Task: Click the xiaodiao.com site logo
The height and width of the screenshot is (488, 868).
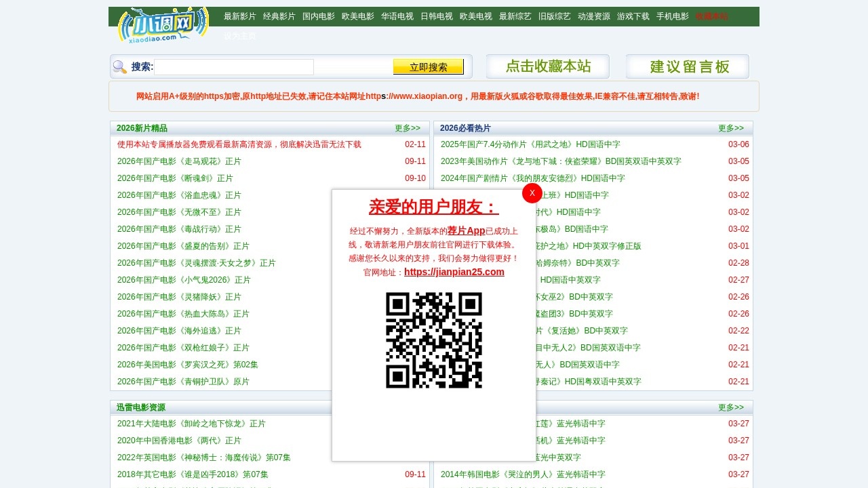Action: click(x=163, y=26)
